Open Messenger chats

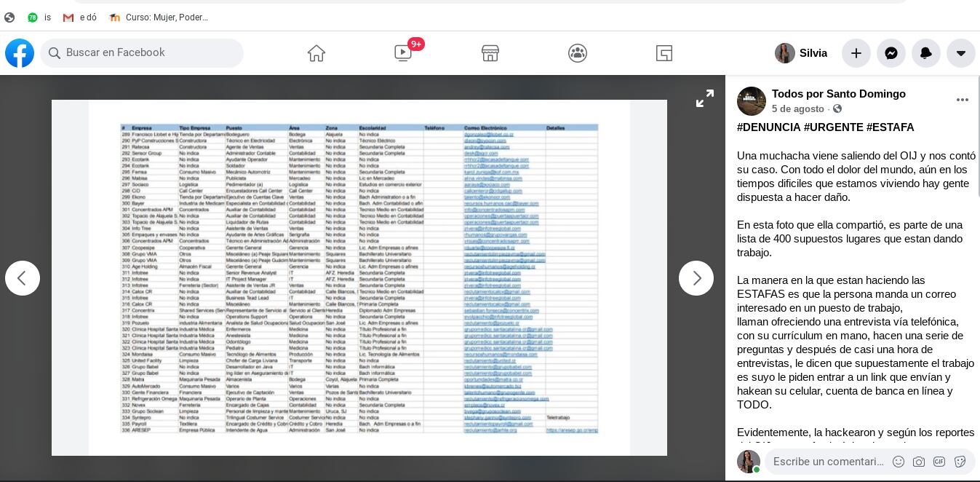point(891,53)
